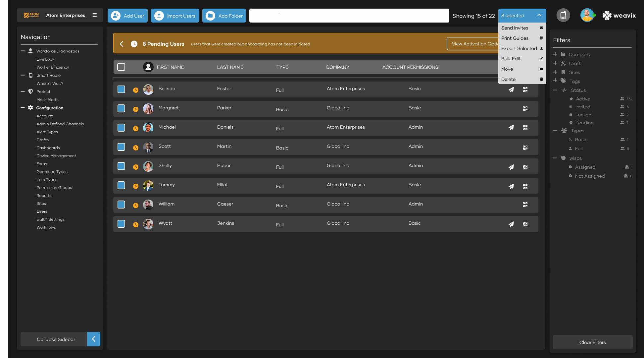Choose Bulk Edit from the menu
The image size is (644, 358).
point(522,59)
